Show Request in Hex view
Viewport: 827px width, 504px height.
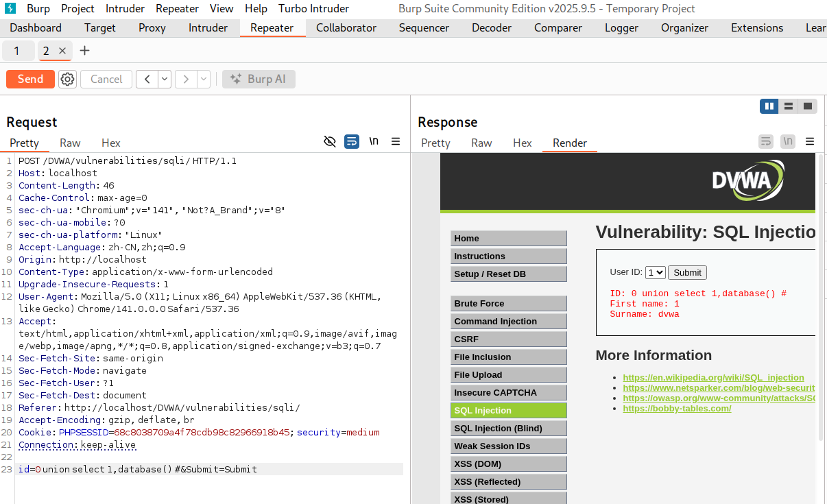[111, 143]
